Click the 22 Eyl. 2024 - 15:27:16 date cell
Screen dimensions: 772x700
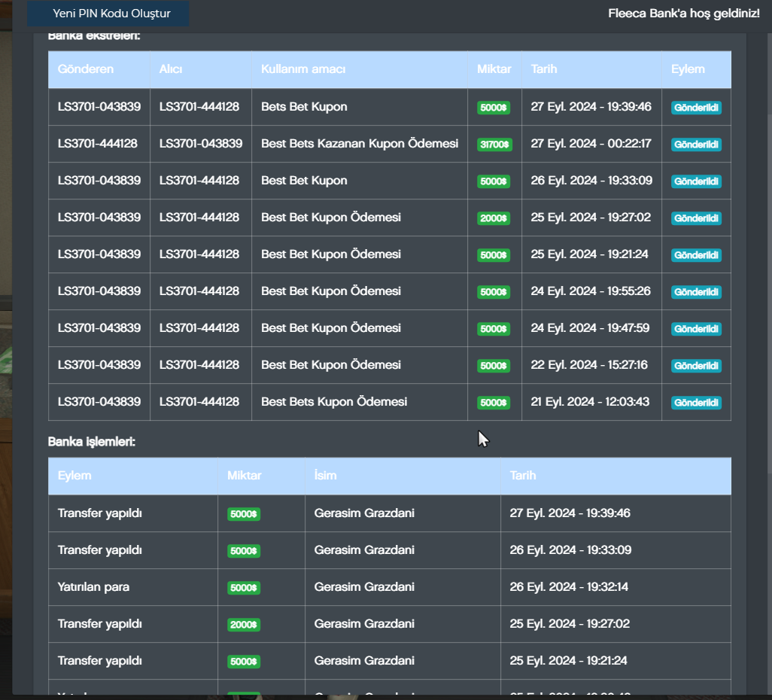(589, 365)
